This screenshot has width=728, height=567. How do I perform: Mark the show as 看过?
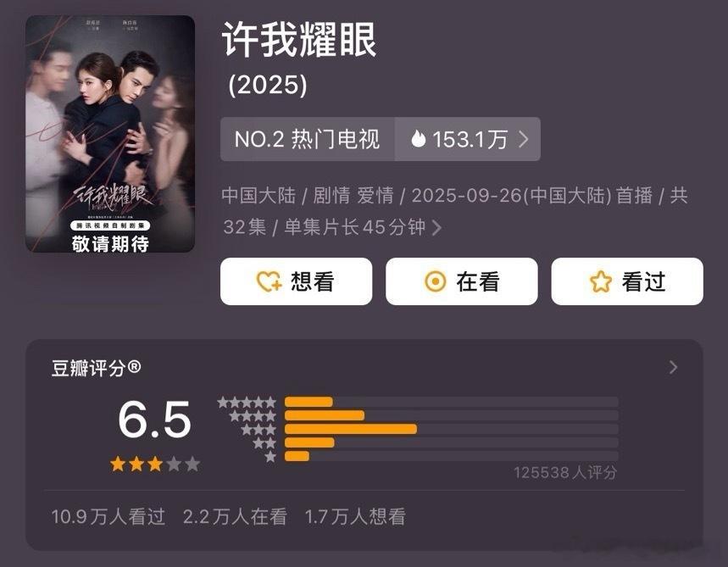click(x=627, y=281)
